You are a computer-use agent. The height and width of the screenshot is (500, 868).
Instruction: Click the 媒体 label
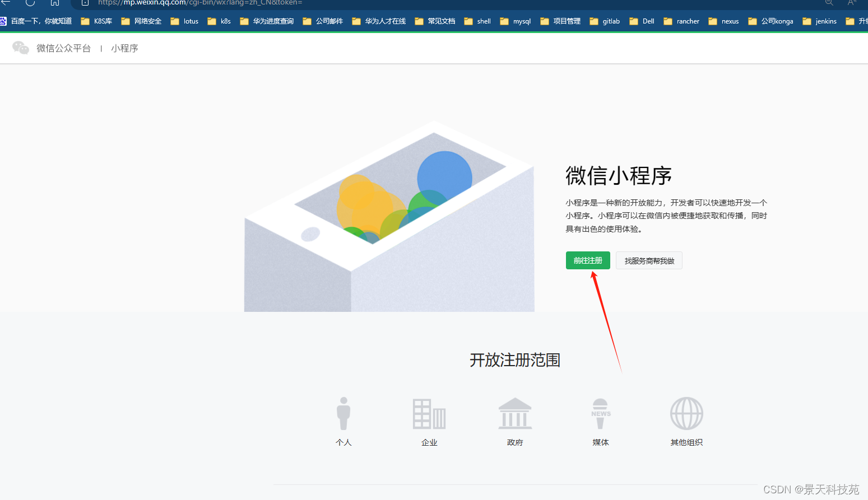pyautogui.click(x=601, y=442)
